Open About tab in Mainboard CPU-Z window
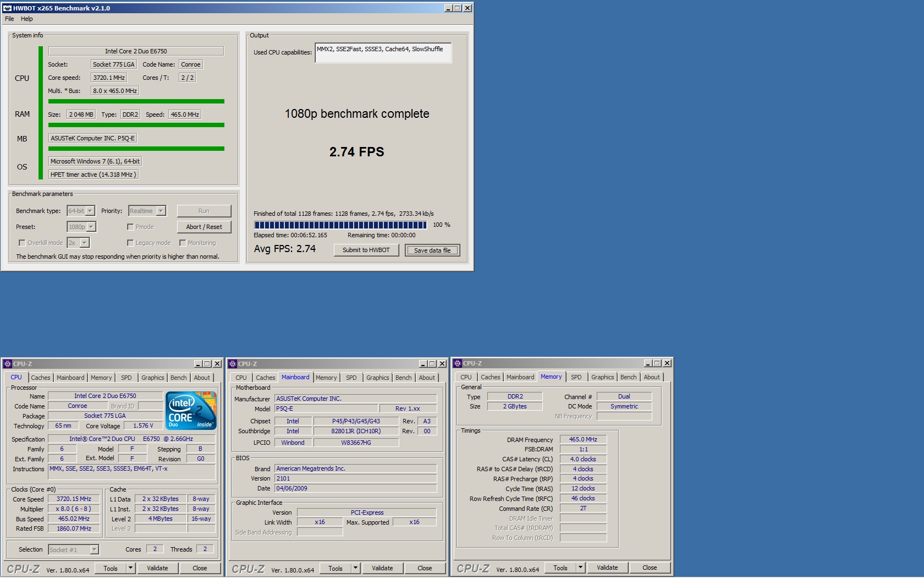924x578 pixels. (x=427, y=378)
